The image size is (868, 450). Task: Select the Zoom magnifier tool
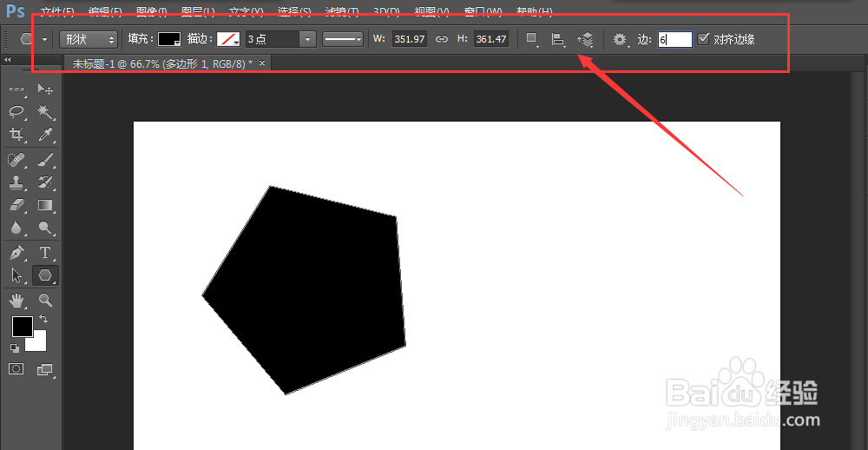point(45,301)
